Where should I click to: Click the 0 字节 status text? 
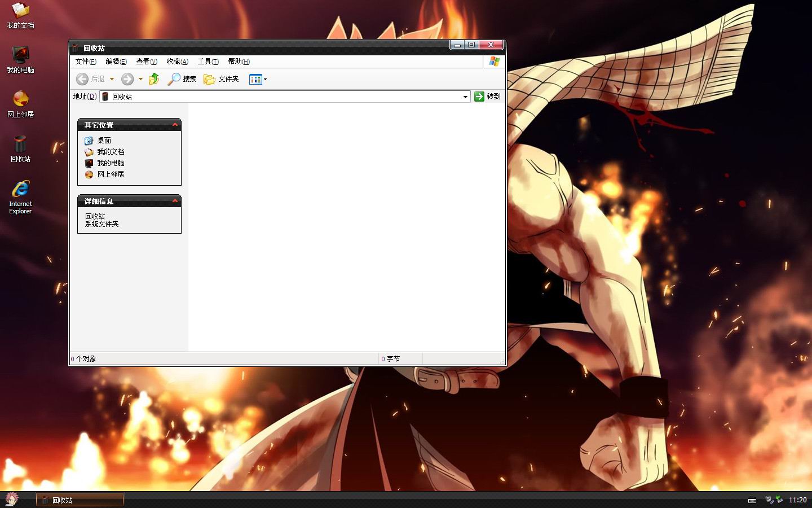point(390,359)
